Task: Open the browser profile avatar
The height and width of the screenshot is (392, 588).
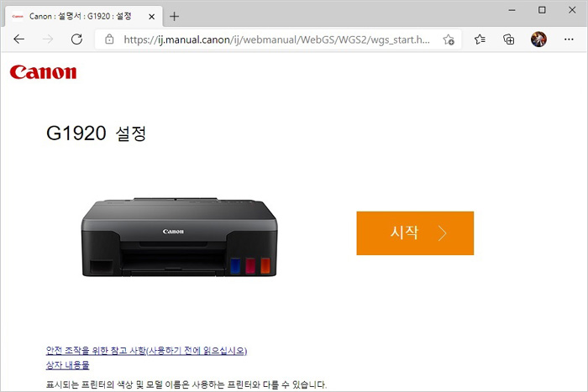Action: click(538, 39)
